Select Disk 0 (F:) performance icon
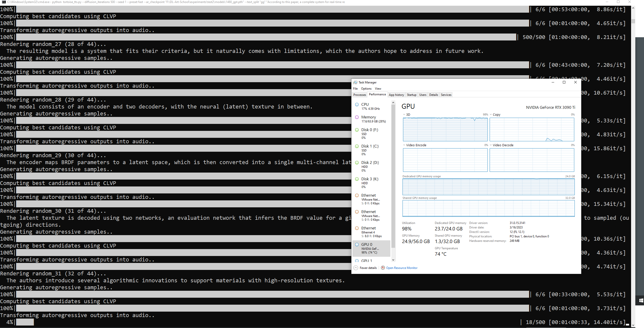The width and height of the screenshot is (644, 328). pyautogui.click(x=357, y=130)
